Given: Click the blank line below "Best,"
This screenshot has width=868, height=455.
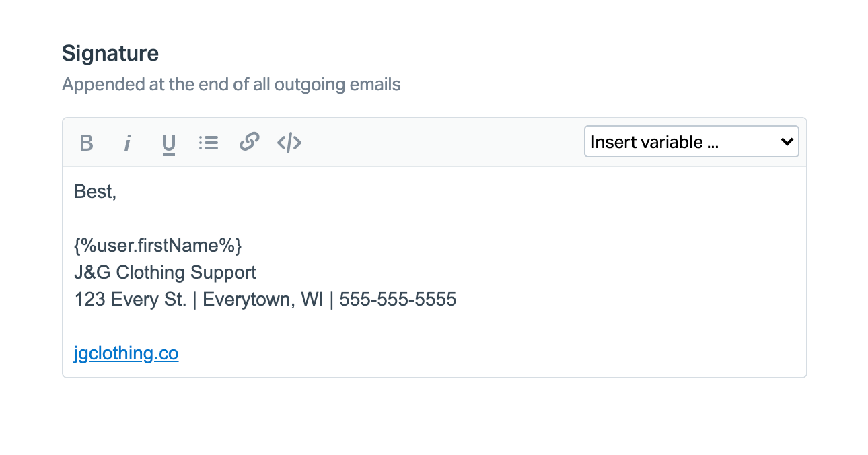Looking at the screenshot, I should click(x=269, y=219).
